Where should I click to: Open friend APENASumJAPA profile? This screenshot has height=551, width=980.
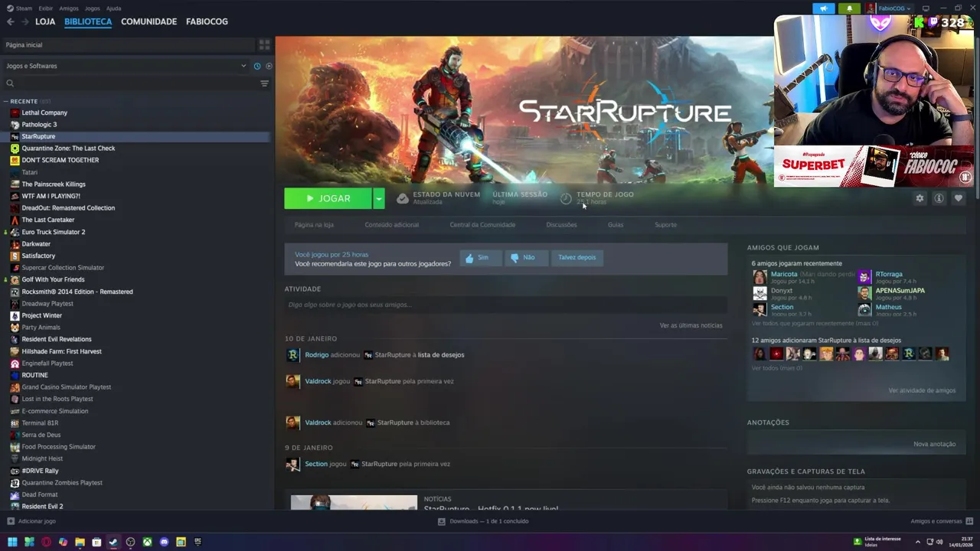(900, 291)
